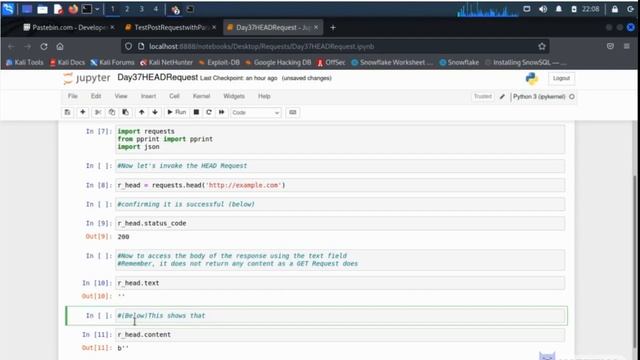Switch to workspace 4 in the panel
The height and width of the screenshot is (360, 640).
tap(156, 9)
